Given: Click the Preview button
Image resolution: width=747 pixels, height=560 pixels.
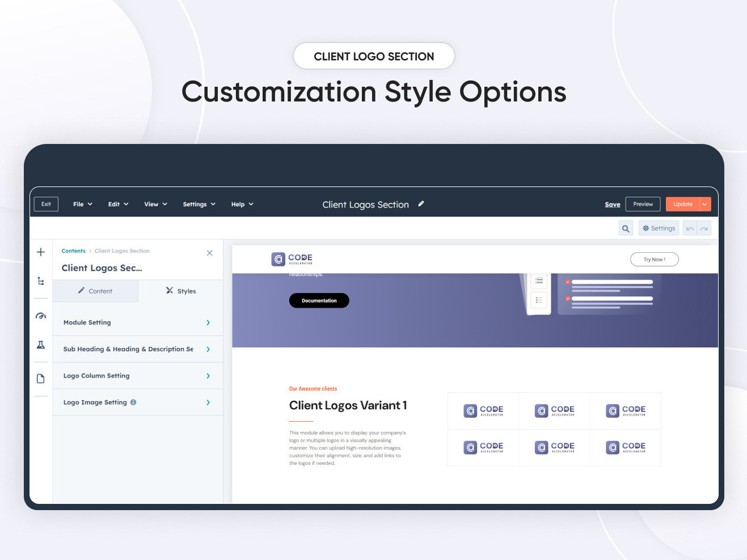Looking at the screenshot, I should [x=642, y=203].
